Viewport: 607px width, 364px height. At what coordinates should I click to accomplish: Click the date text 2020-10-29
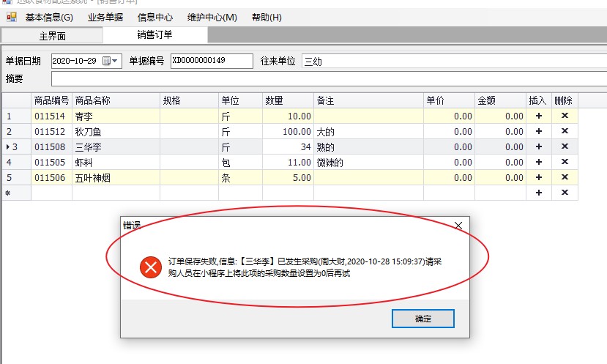pos(75,61)
